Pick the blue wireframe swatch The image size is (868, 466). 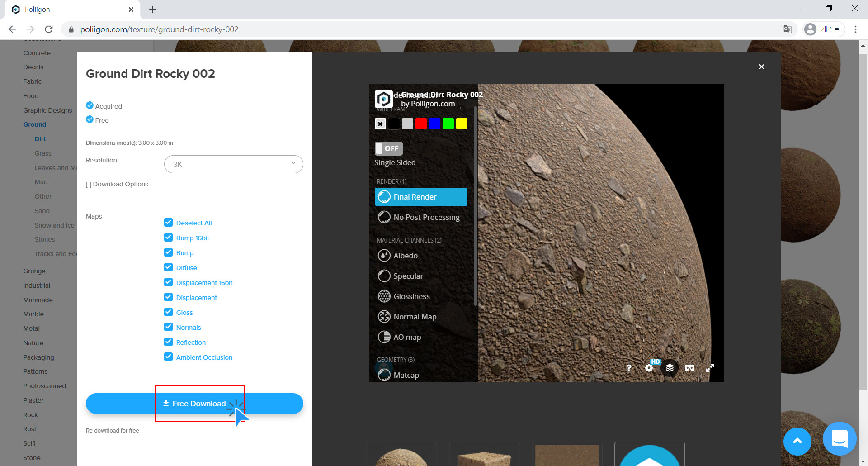pyautogui.click(x=434, y=124)
